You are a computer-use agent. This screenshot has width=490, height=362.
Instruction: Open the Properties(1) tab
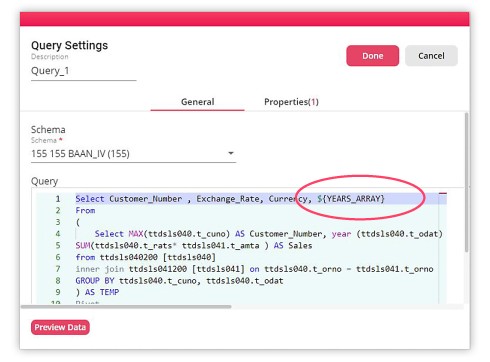click(x=291, y=102)
